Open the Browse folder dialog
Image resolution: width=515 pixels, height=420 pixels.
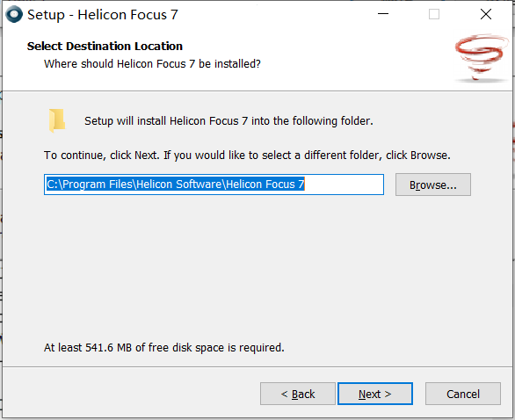pyautogui.click(x=433, y=185)
